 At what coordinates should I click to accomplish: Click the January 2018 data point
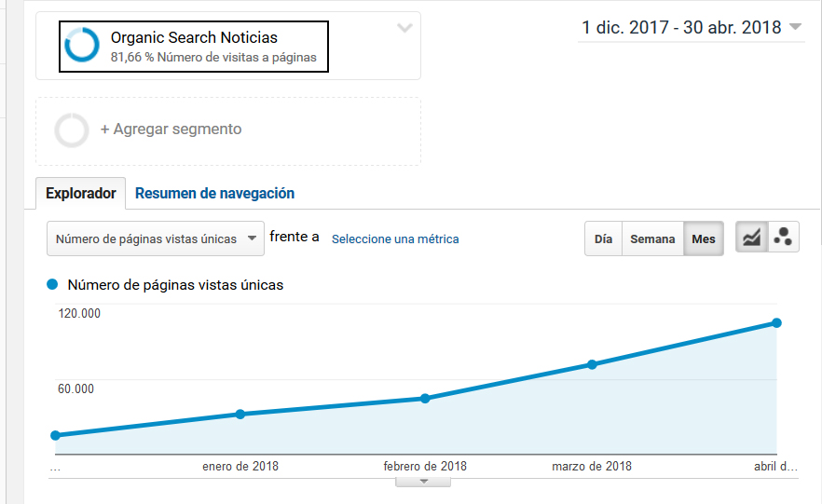click(240, 414)
